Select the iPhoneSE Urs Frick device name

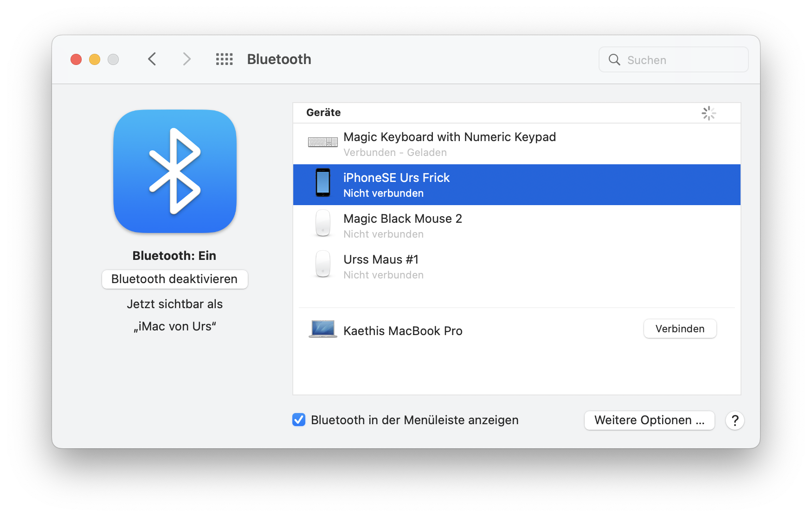pyautogui.click(x=397, y=178)
